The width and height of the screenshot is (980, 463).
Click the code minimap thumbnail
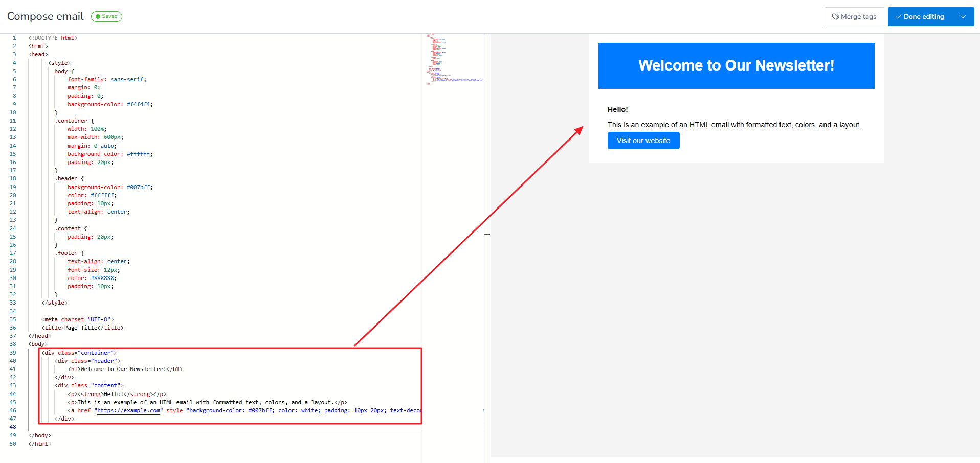[453, 59]
